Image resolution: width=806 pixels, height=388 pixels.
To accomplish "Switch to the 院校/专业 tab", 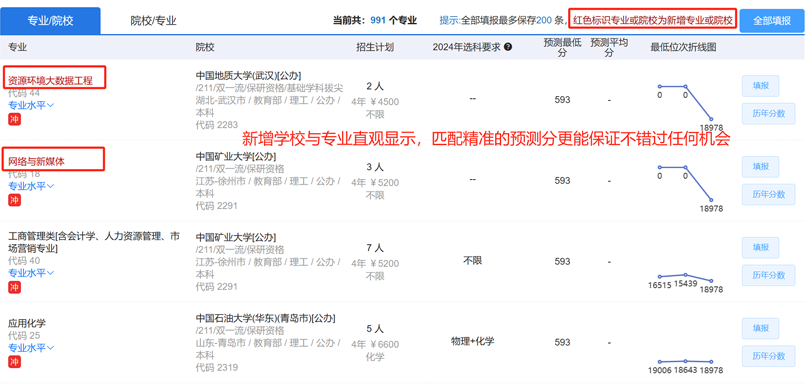I will coord(153,21).
